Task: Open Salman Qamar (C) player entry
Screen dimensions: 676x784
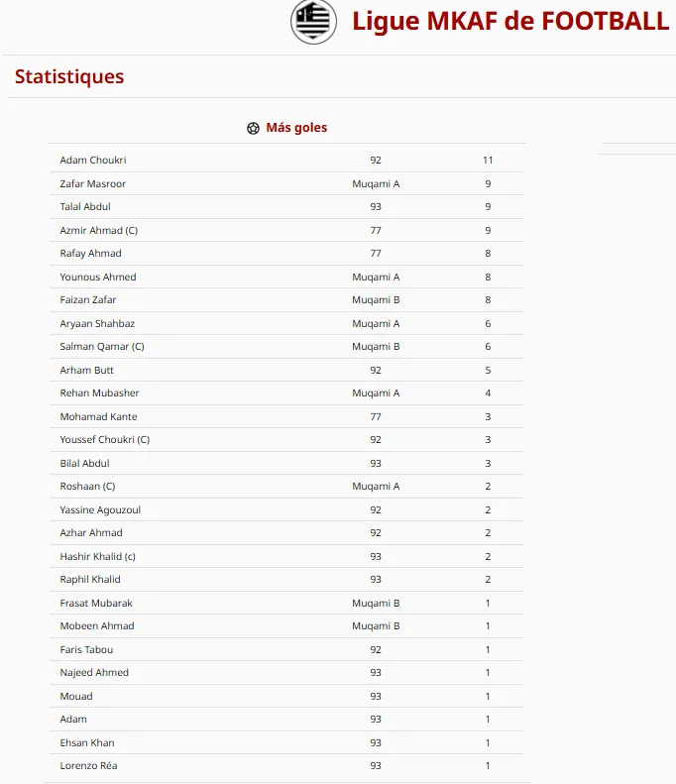Action: click(102, 346)
